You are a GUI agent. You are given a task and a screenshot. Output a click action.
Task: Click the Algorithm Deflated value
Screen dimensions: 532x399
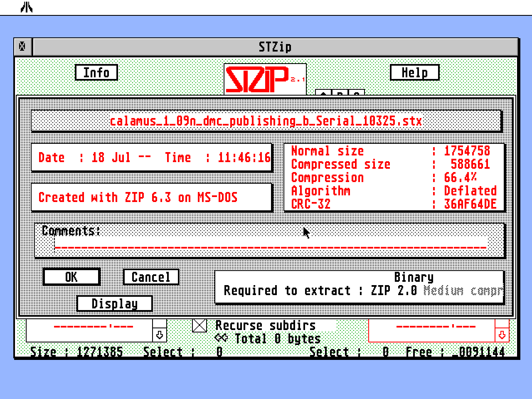pyautogui.click(x=470, y=191)
